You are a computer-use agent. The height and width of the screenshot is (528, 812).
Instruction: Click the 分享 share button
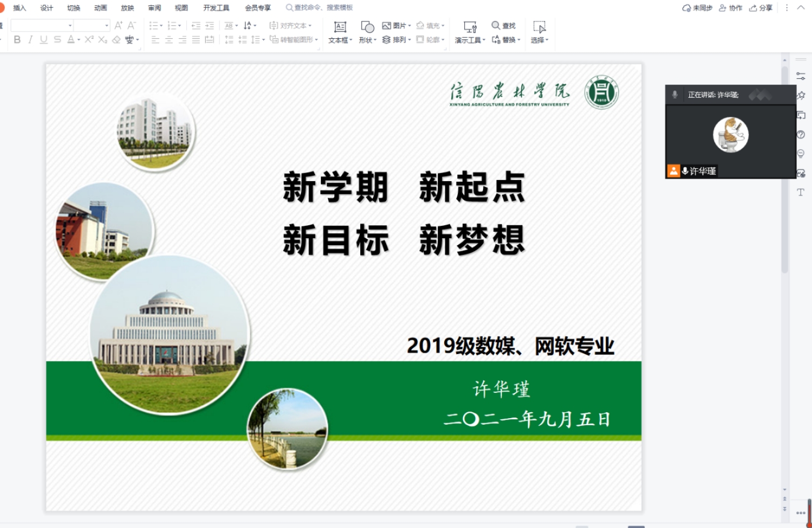coord(761,8)
